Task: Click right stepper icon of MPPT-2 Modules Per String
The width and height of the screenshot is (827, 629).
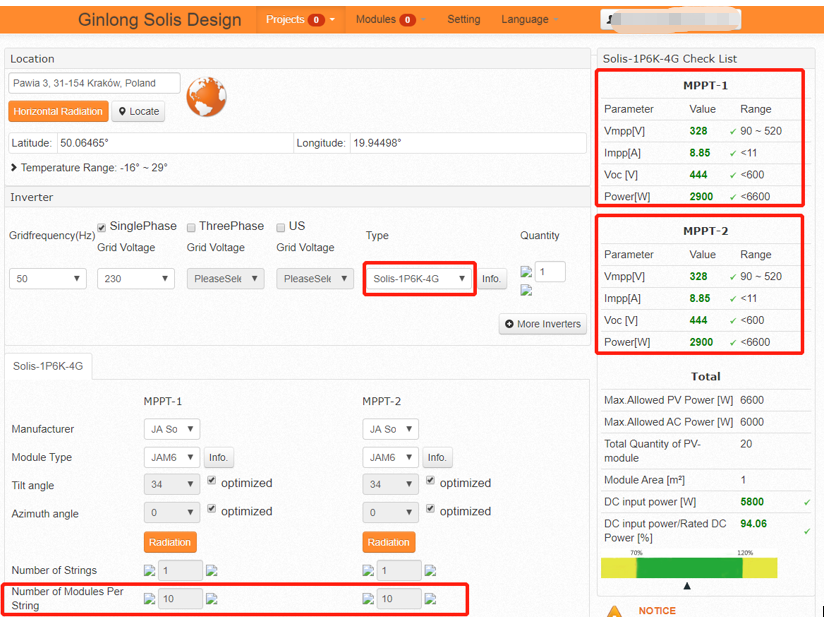Action: point(430,598)
